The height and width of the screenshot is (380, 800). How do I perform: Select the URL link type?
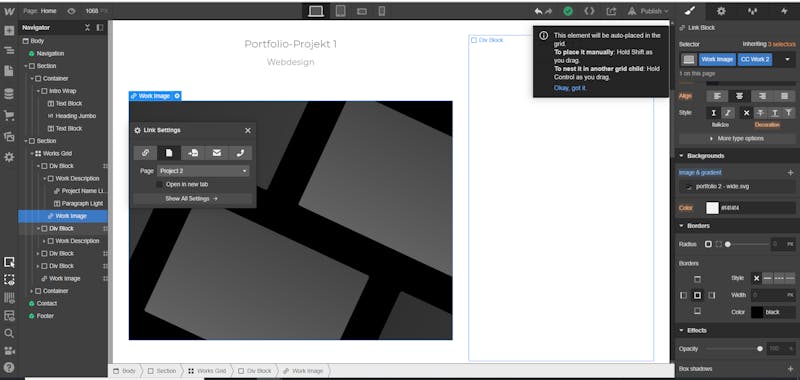click(x=145, y=153)
